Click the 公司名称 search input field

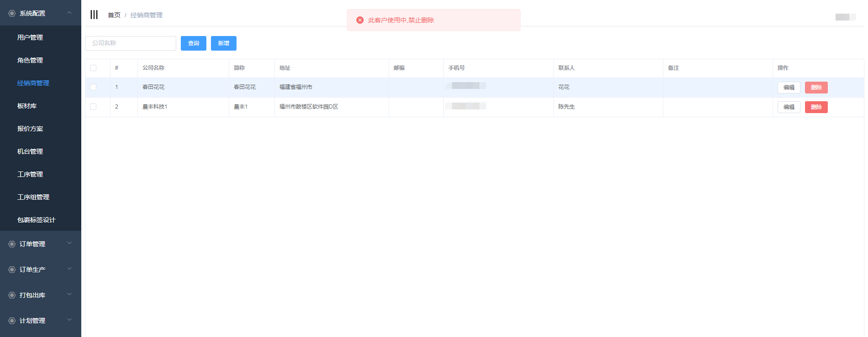point(131,43)
